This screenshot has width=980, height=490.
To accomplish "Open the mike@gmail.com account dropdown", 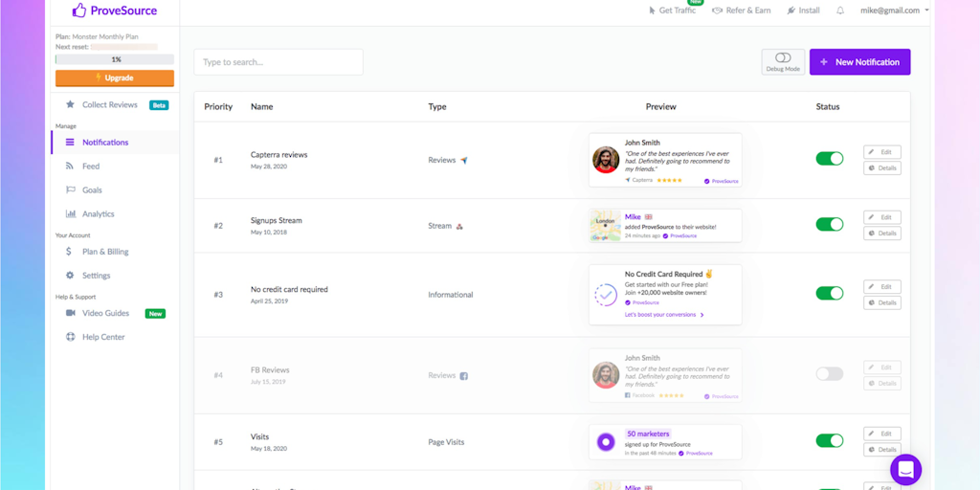I will tap(895, 11).
